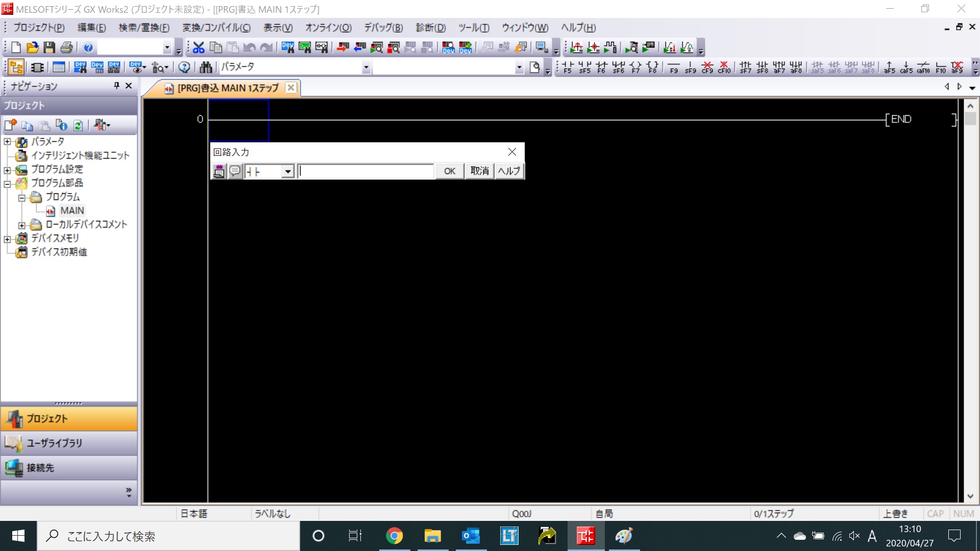Viewport: 980px width, 551px height.
Task: Expand the パラメータ tree node
Action: pyautogui.click(x=8, y=141)
